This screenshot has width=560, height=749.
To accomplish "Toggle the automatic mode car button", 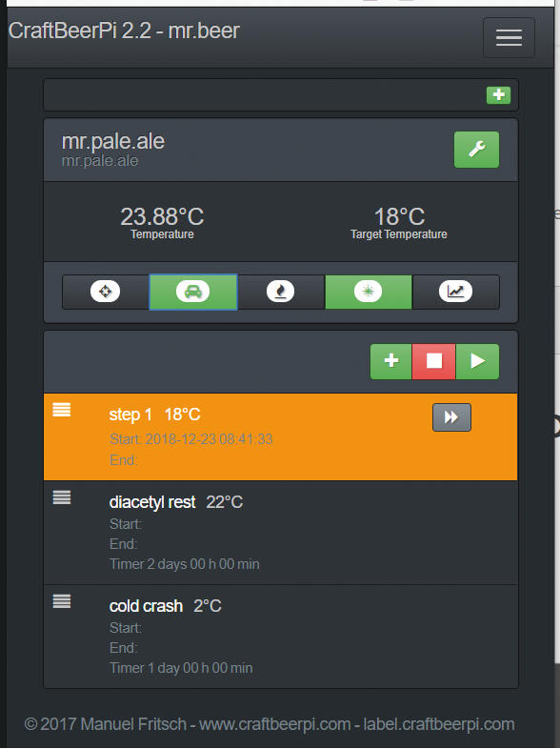I will click(x=193, y=292).
